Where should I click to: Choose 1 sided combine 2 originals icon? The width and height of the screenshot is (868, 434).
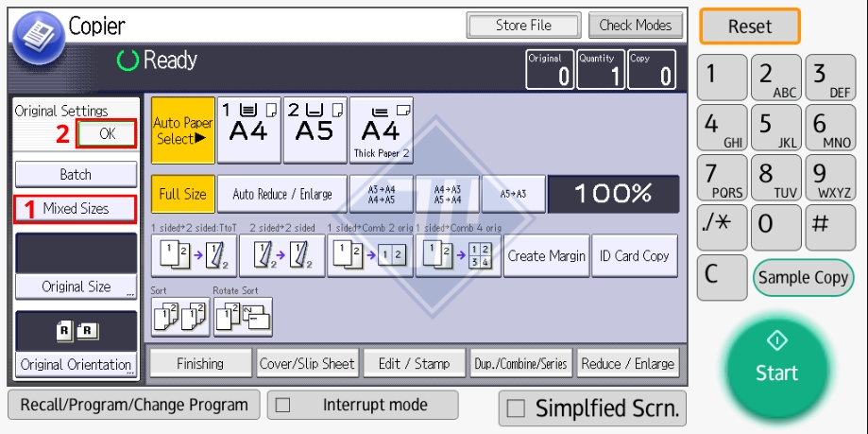click(x=369, y=256)
